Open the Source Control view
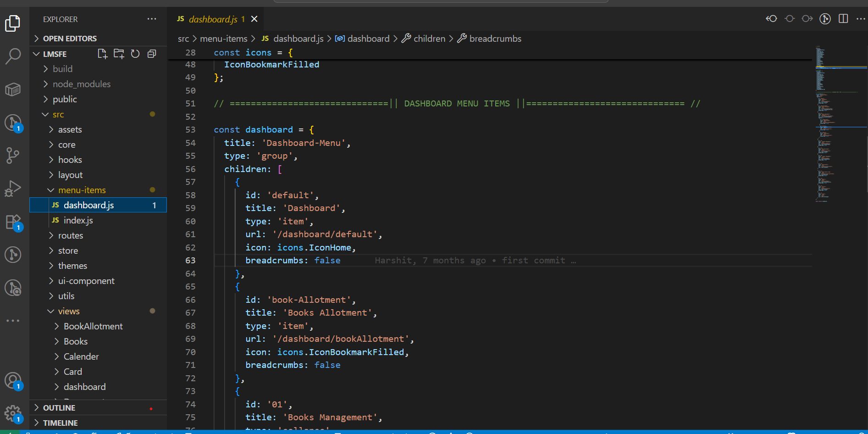 click(13, 155)
